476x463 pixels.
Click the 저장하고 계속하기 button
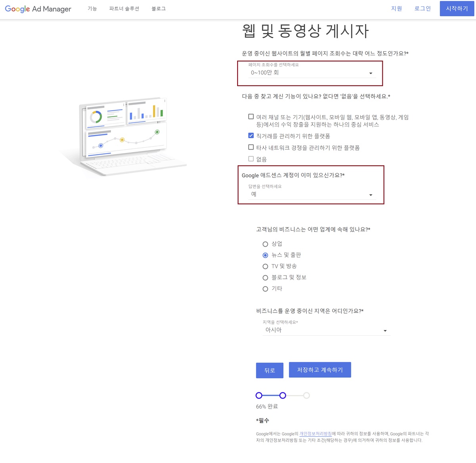tap(320, 370)
